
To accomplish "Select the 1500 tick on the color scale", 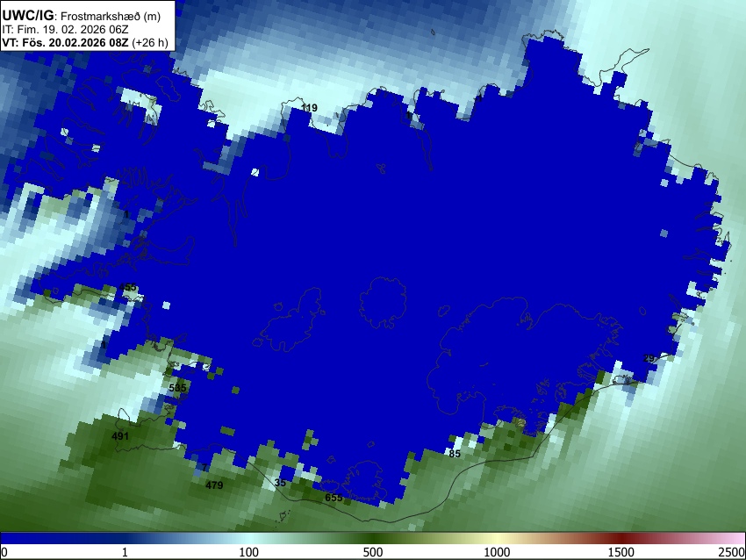I will (621, 552).
